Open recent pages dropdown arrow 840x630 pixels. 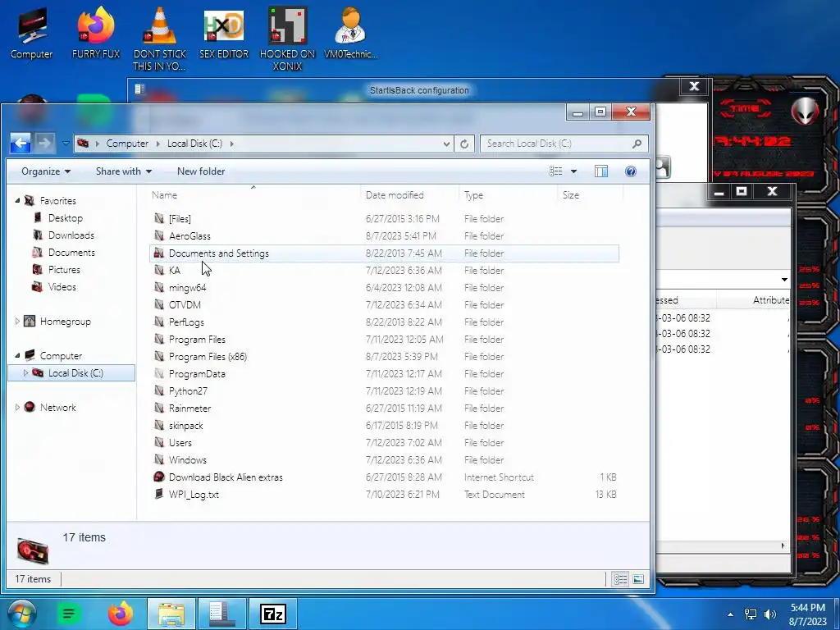click(x=66, y=143)
